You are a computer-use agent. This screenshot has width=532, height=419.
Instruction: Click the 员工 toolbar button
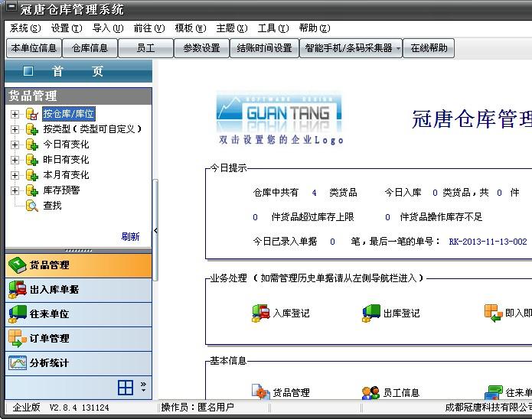pyautogui.click(x=146, y=48)
